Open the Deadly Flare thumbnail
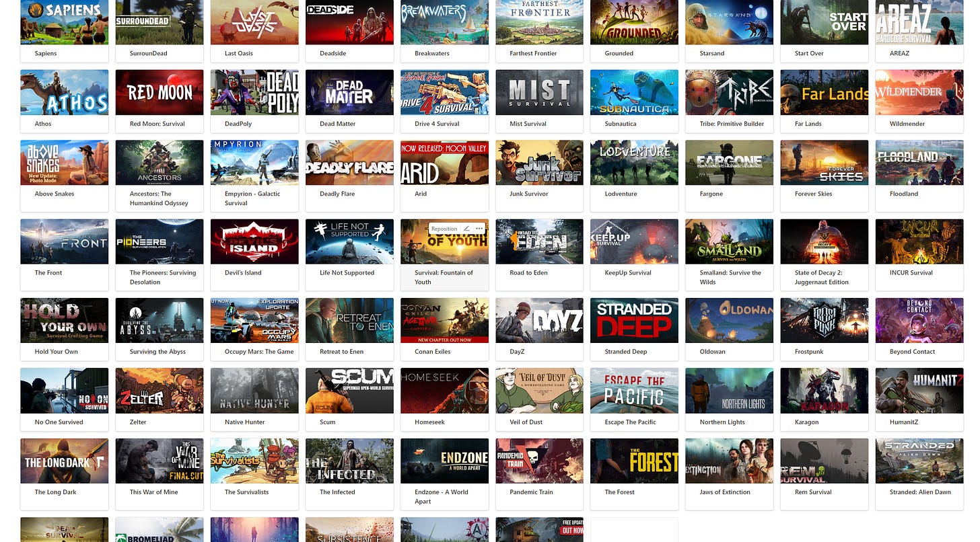The image size is (980, 542). point(349,163)
